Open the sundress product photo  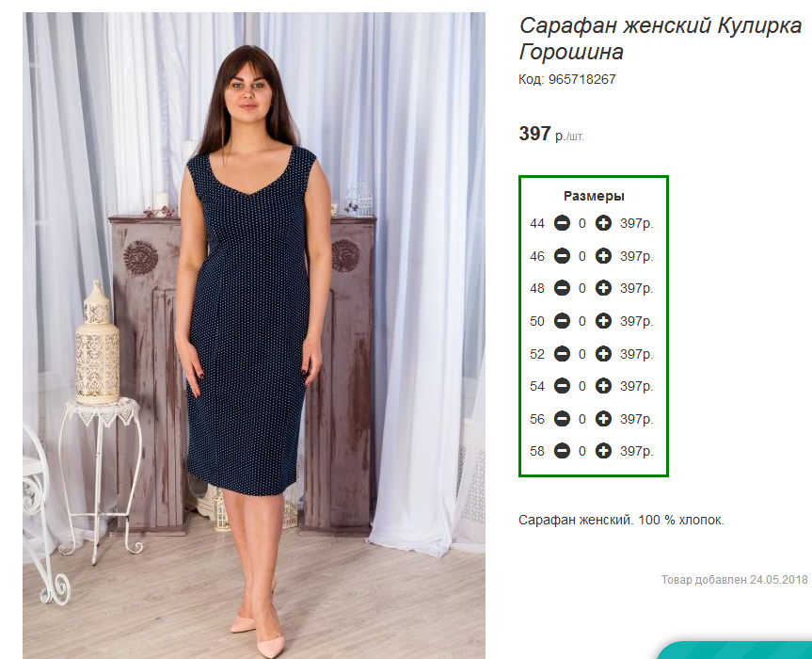pyautogui.click(x=254, y=336)
